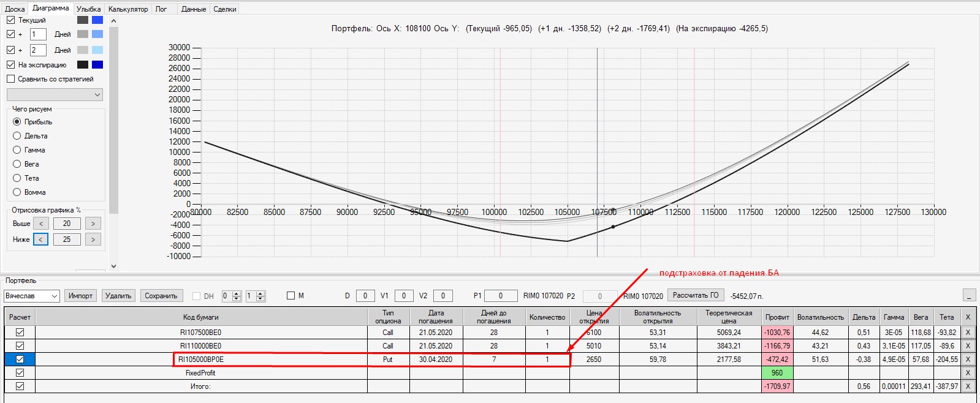Open the Калькулятор tab

pos(128,9)
